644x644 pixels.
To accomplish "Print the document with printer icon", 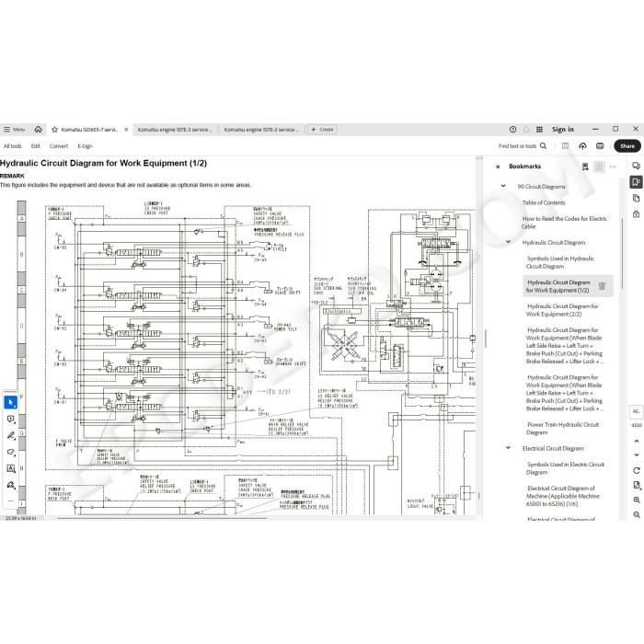I will coord(600,145).
